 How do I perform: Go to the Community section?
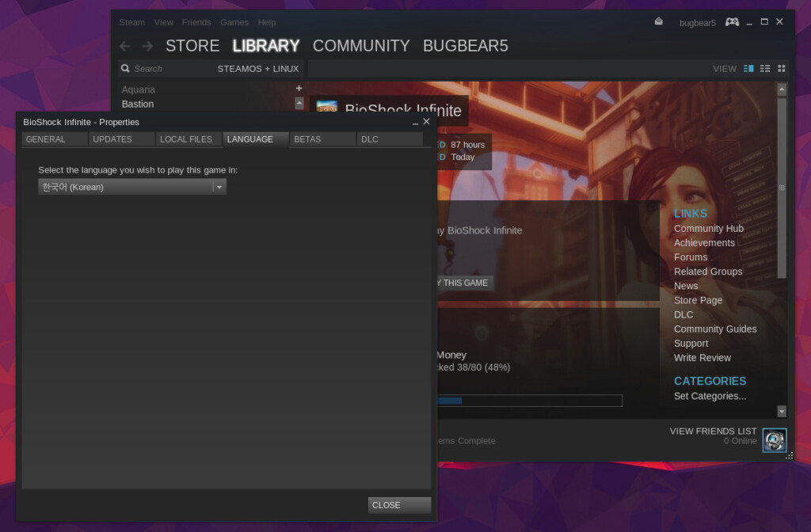[361, 46]
